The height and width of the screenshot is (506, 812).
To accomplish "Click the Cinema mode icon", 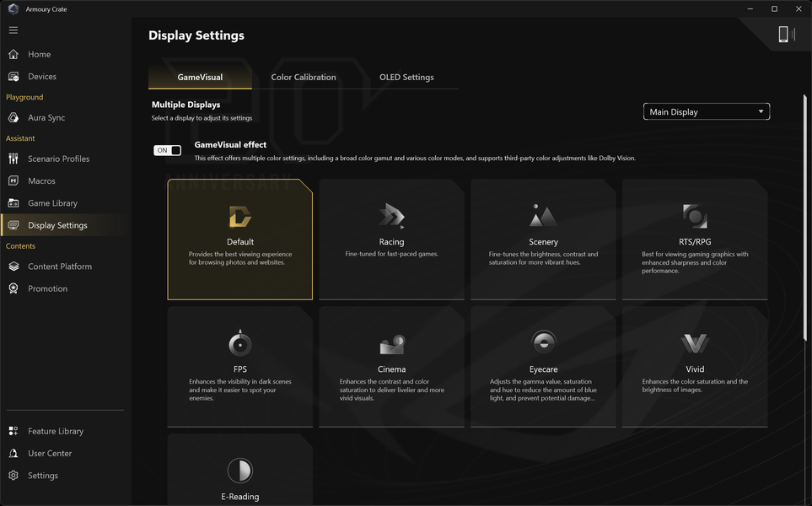I will point(392,344).
